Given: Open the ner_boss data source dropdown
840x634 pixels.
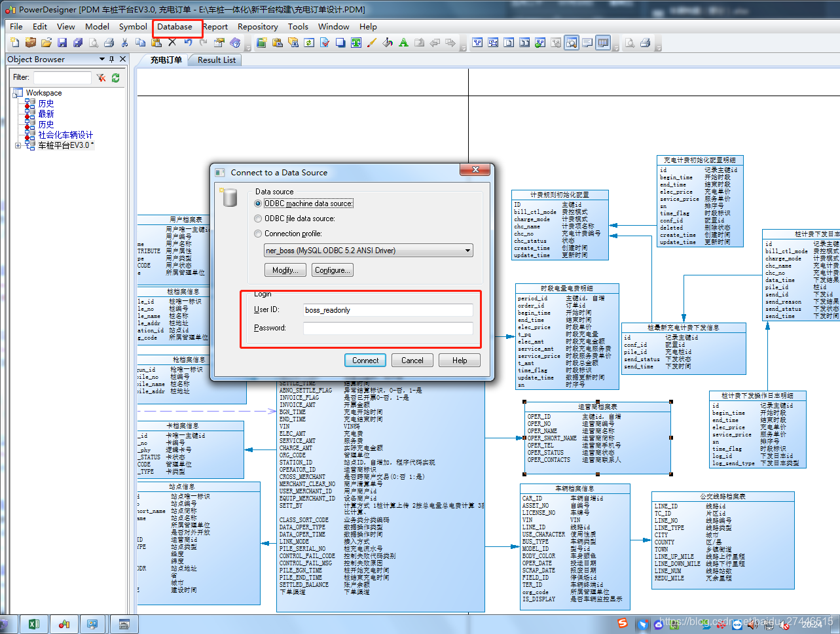Looking at the screenshot, I should (x=467, y=251).
